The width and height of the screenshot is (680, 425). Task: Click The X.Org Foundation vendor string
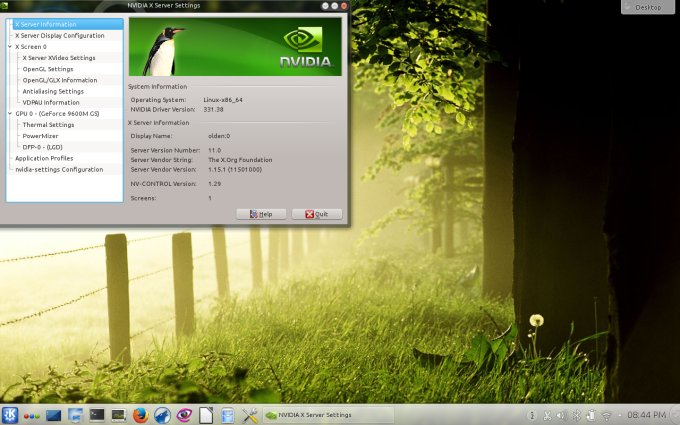click(240, 160)
